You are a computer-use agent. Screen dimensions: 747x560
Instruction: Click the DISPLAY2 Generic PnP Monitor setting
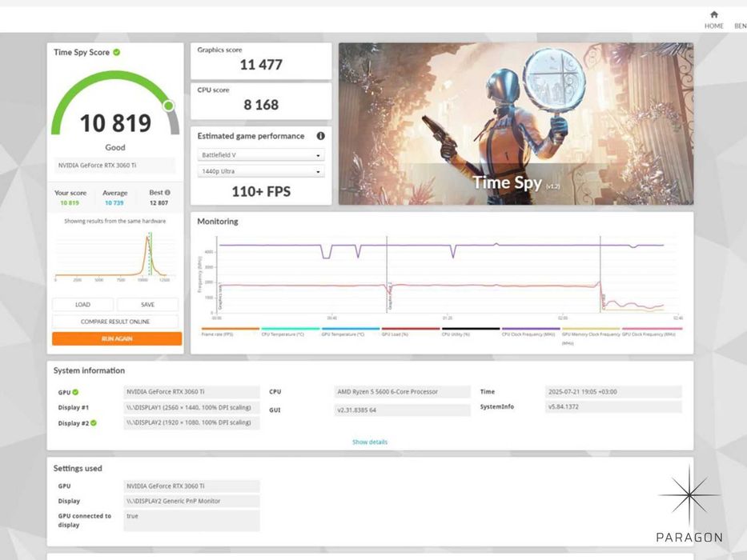(x=191, y=501)
